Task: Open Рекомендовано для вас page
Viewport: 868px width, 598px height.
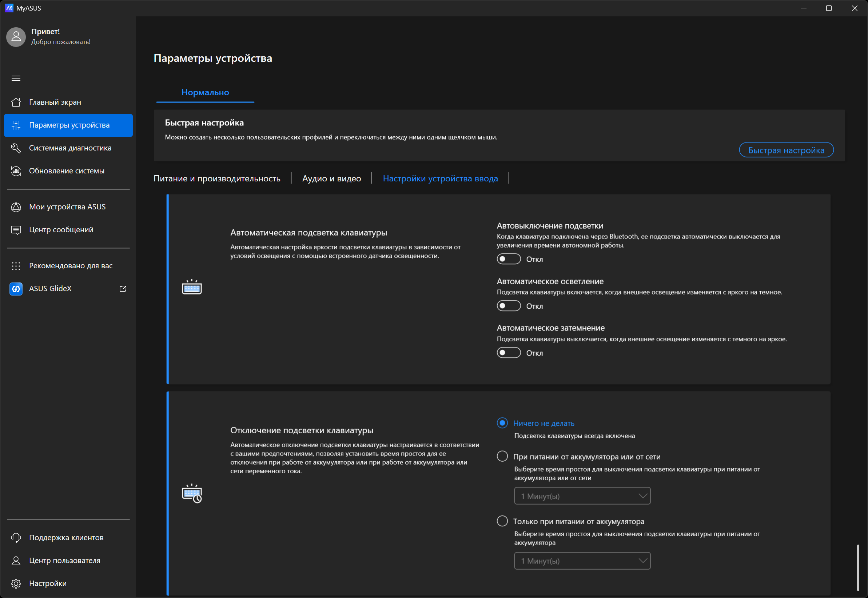Action: [68, 266]
